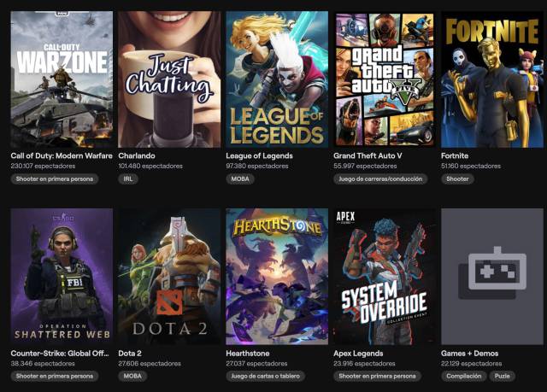Open the Call of Duty Warzone cover art
The height and width of the screenshot is (392, 547).
(x=62, y=79)
